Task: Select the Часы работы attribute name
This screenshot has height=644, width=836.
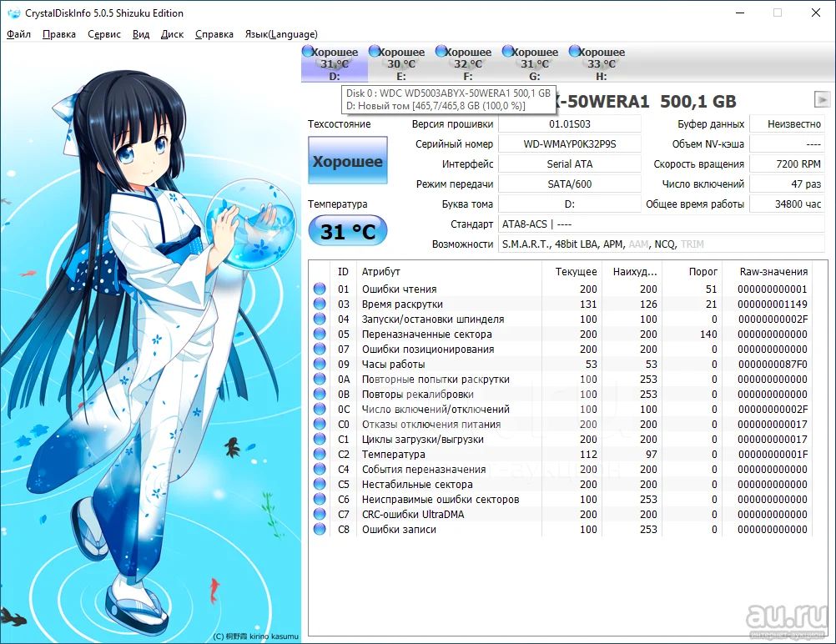Action: point(393,364)
